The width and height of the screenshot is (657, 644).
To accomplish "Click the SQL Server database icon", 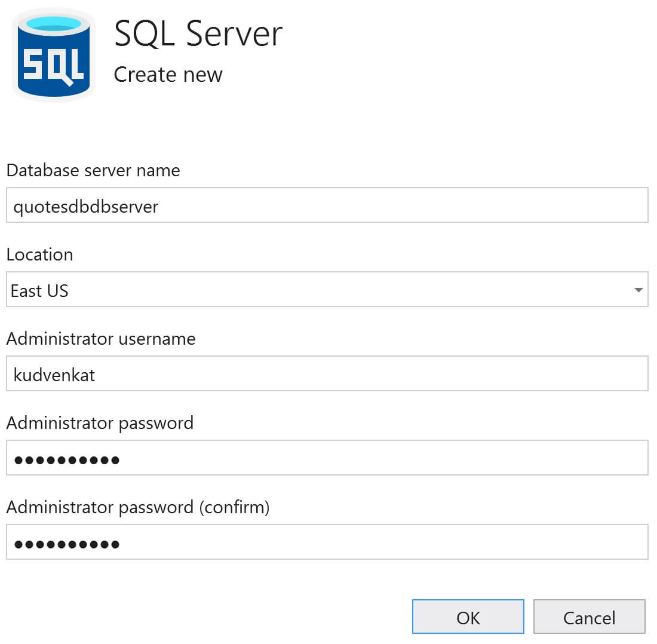I will tap(54, 55).
